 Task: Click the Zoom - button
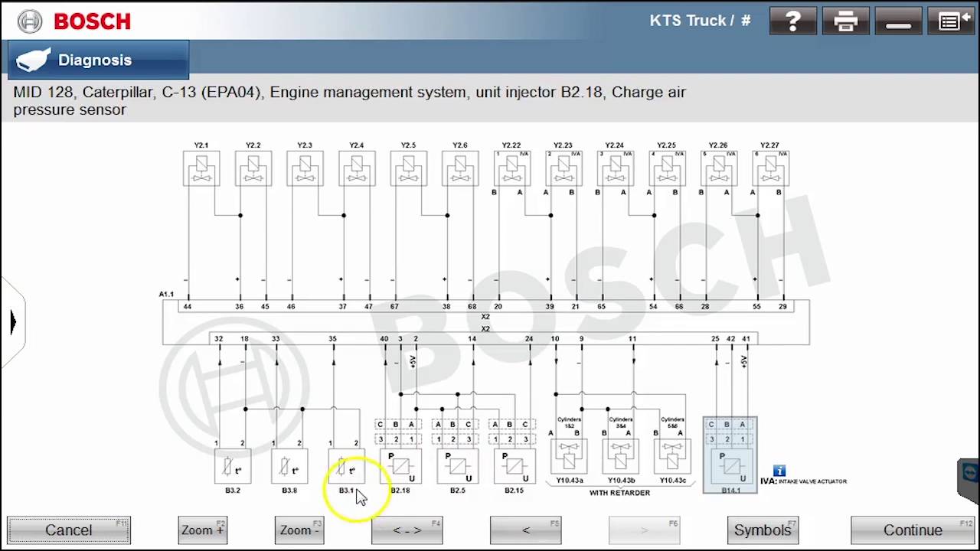(299, 530)
